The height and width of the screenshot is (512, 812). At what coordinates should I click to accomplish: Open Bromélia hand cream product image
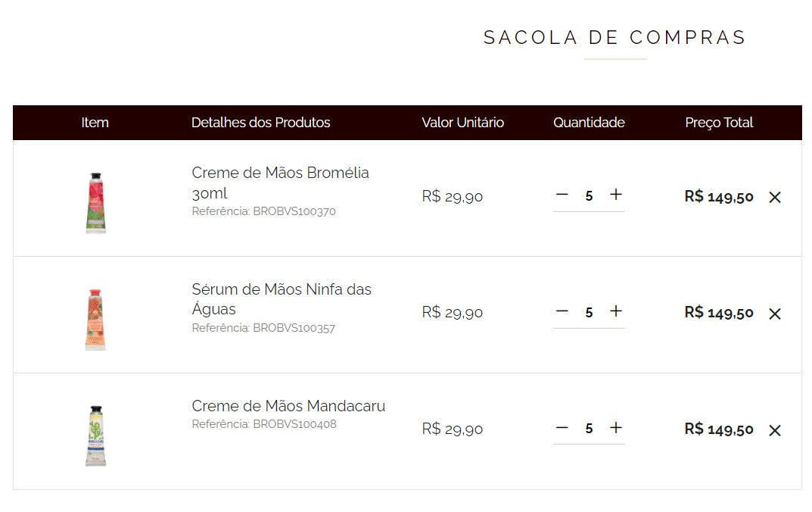coord(96,203)
